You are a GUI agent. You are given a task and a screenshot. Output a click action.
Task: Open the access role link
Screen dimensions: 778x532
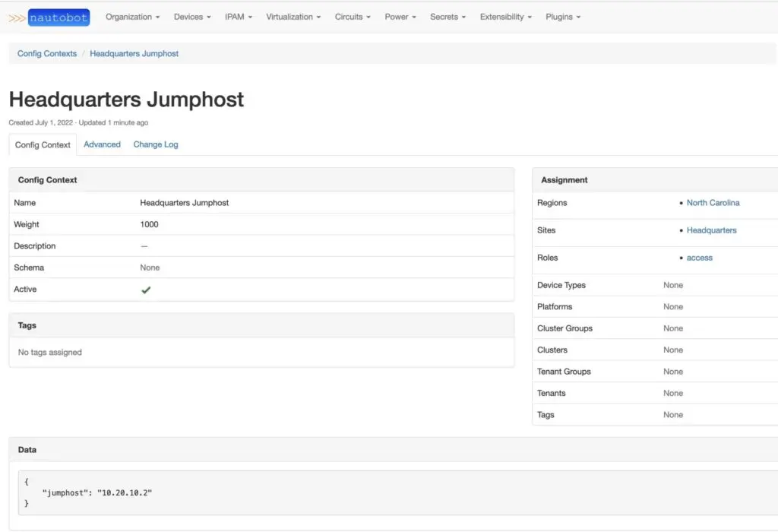click(700, 258)
